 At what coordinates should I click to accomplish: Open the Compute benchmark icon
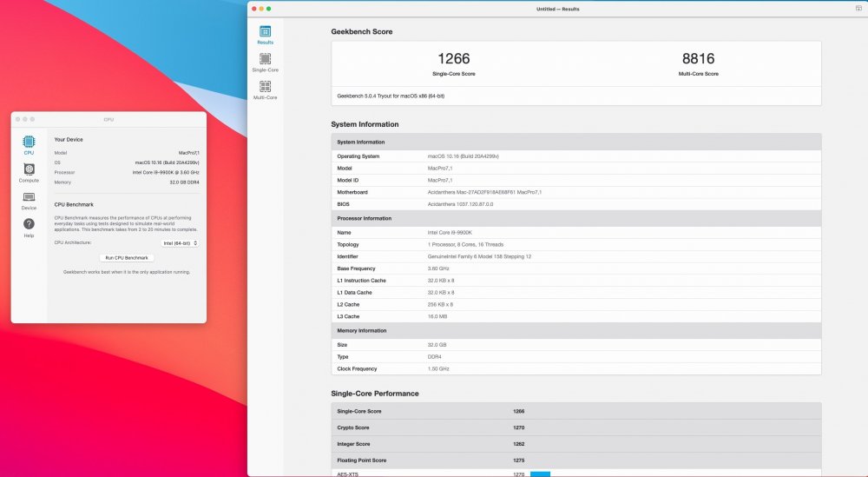[29, 169]
